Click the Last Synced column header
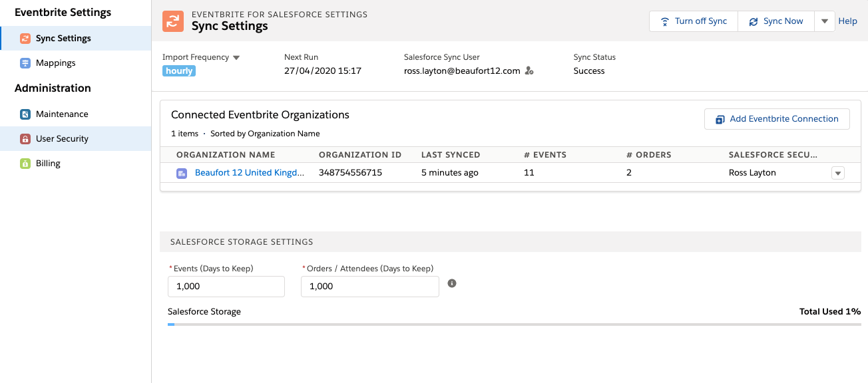Image resolution: width=868 pixels, height=383 pixels. click(x=451, y=155)
